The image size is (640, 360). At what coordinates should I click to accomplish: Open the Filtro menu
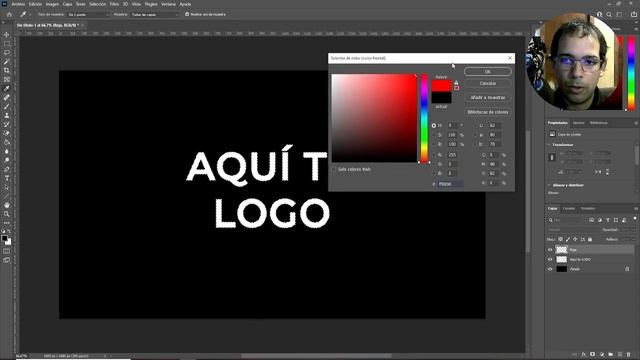click(114, 4)
